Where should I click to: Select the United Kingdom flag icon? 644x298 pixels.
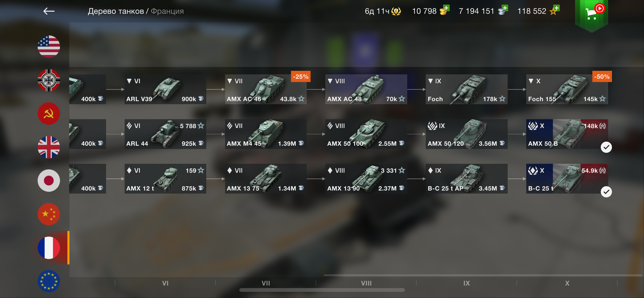49,147
